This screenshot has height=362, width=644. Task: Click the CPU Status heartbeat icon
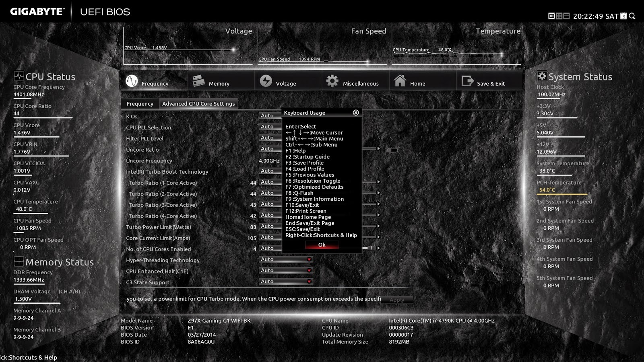coord(19,76)
